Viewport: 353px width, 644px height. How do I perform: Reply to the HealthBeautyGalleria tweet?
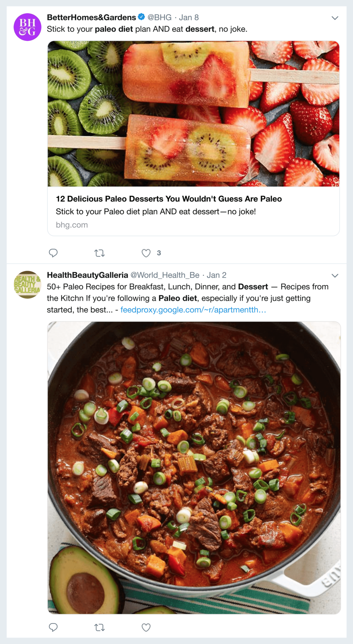click(x=53, y=627)
